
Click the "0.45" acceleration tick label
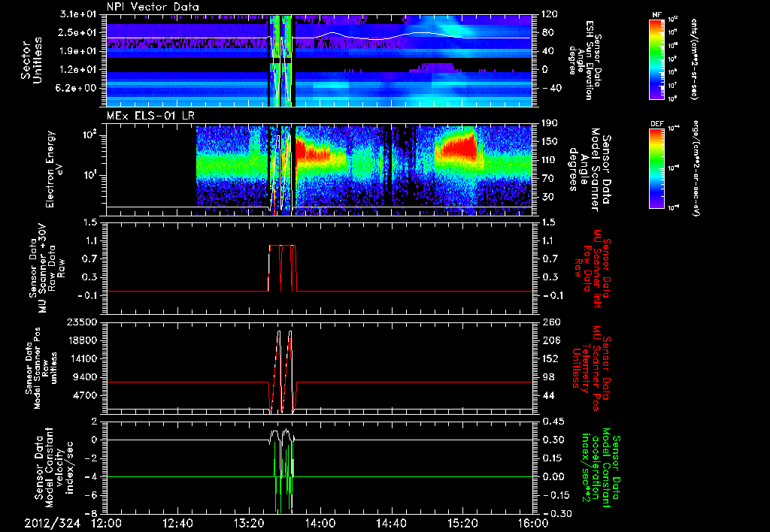(x=553, y=422)
